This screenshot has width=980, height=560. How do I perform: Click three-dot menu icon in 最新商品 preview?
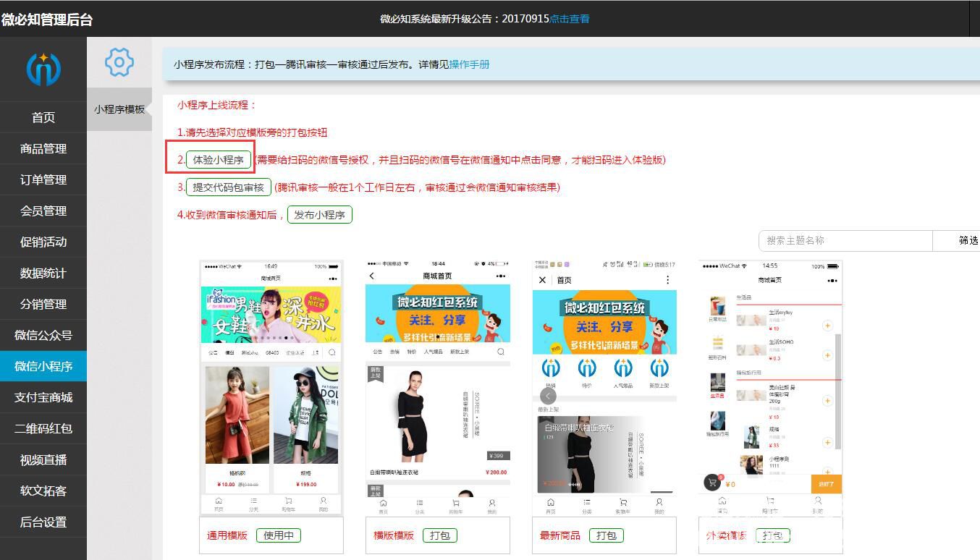(667, 280)
